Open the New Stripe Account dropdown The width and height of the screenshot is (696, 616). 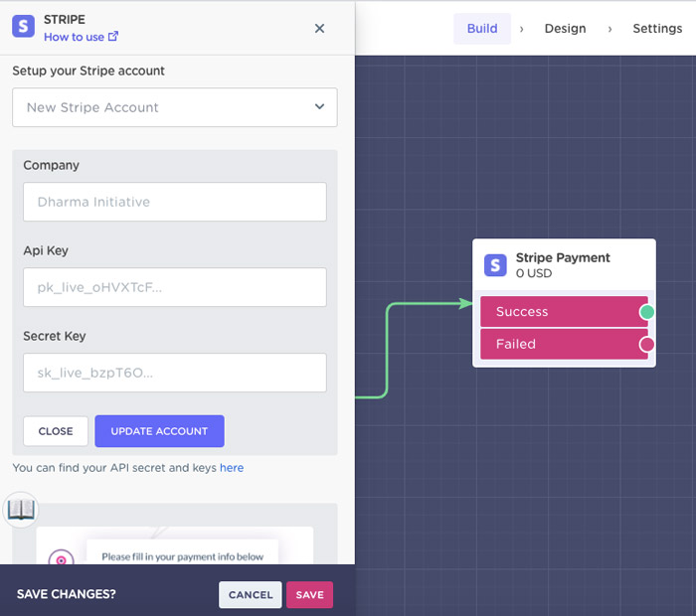pyautogui.click(x=175, y=107)
